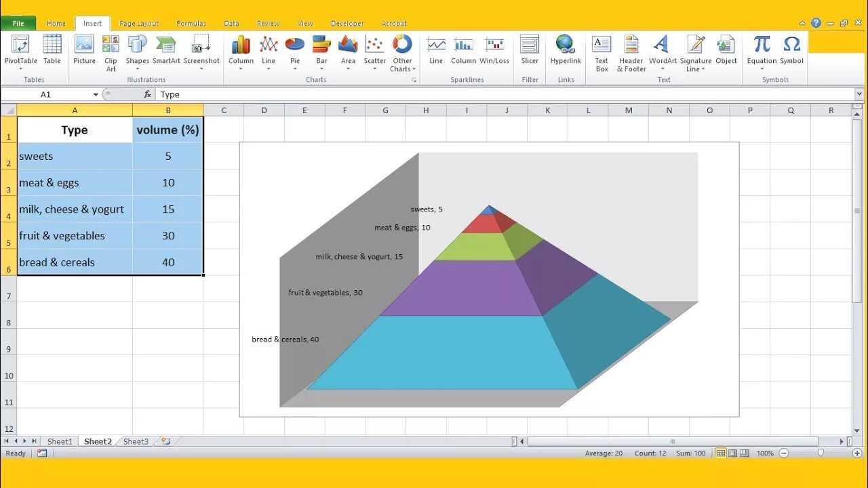Switch to the Developer tab

347,23
